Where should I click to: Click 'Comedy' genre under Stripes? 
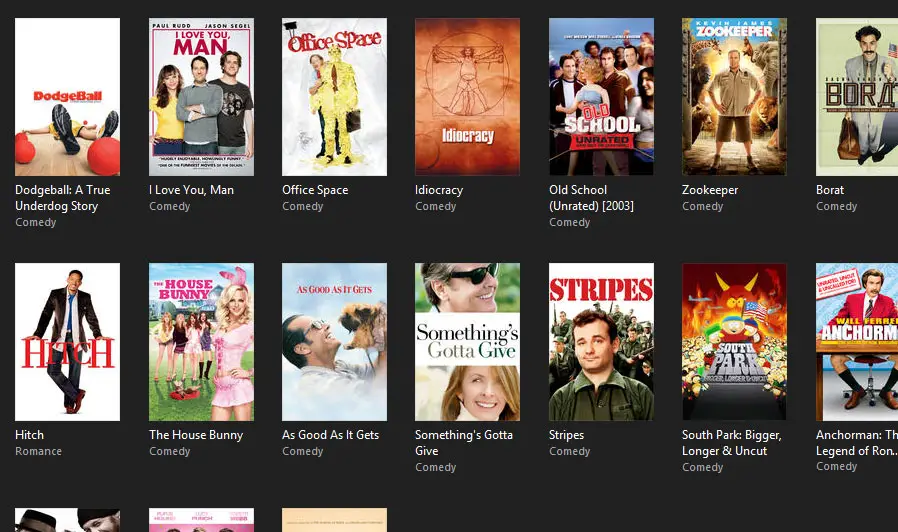point(569,451)
